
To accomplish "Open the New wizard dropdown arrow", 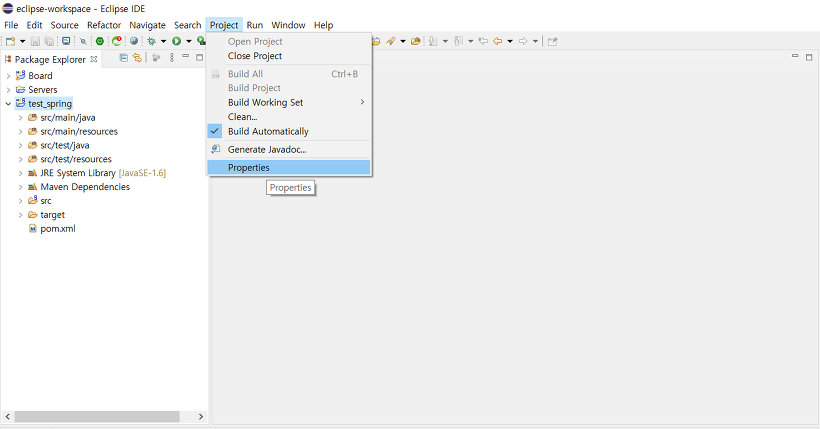I will 22,41.
